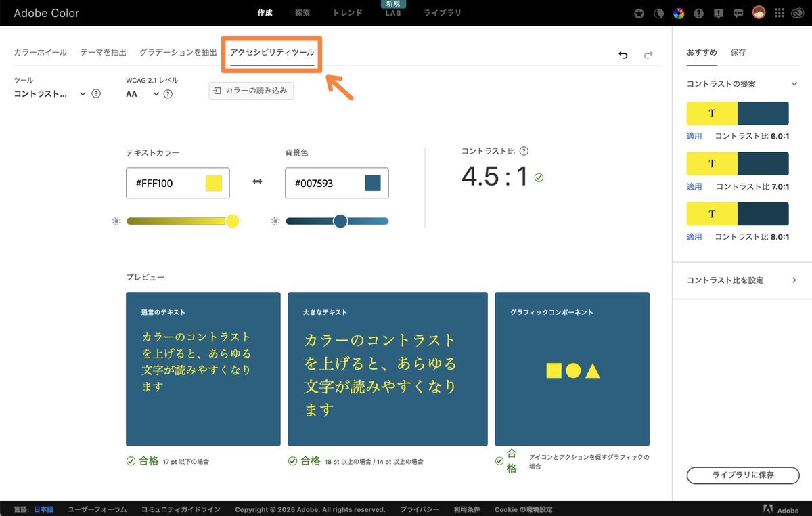The image size is (812, 516).
Task: Open the LAB menu in the header
Action: pyautogui.click(x=393, y=13)
